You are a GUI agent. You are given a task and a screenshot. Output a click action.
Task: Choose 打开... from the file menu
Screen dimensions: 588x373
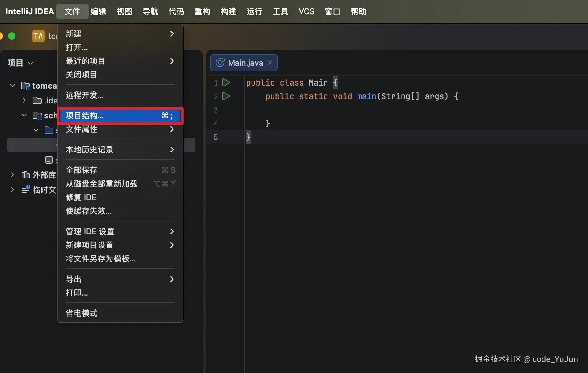120,47
